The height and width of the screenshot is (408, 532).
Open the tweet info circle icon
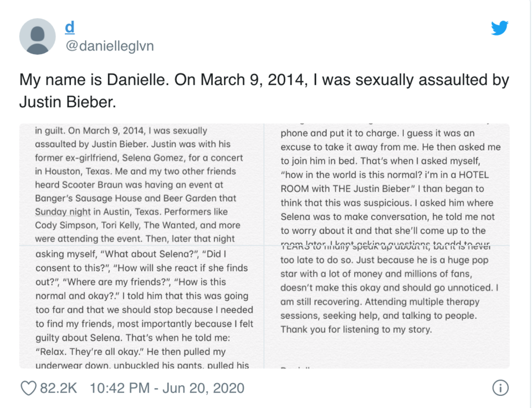(x=500, y=388)
